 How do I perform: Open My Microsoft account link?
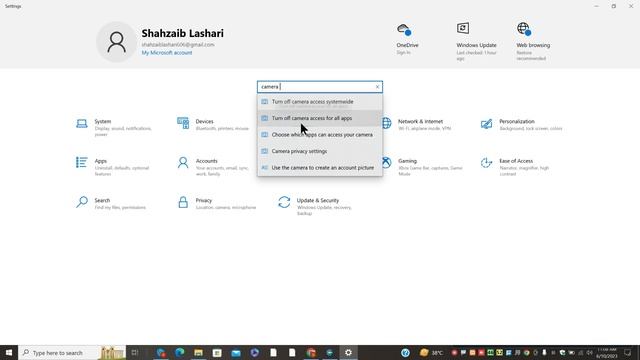167,53
